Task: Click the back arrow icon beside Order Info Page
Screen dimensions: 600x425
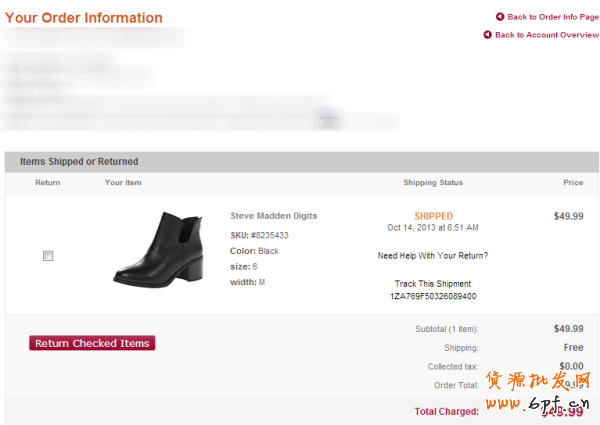Action: click(500, 17)
